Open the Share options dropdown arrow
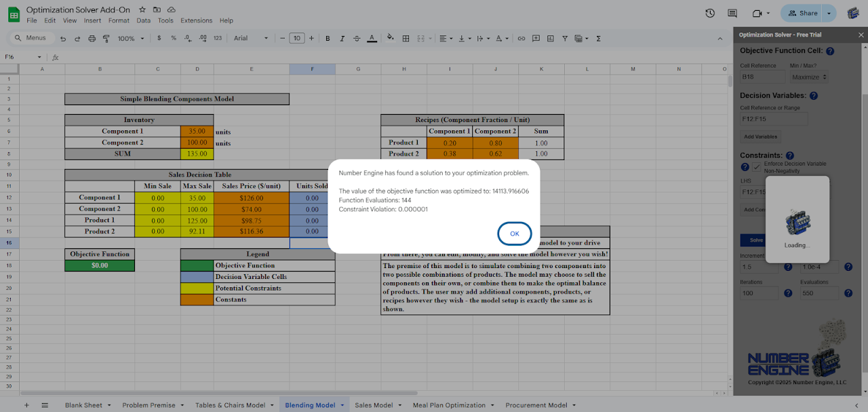The height and width of the screenshot is (412, 868). 829,13
